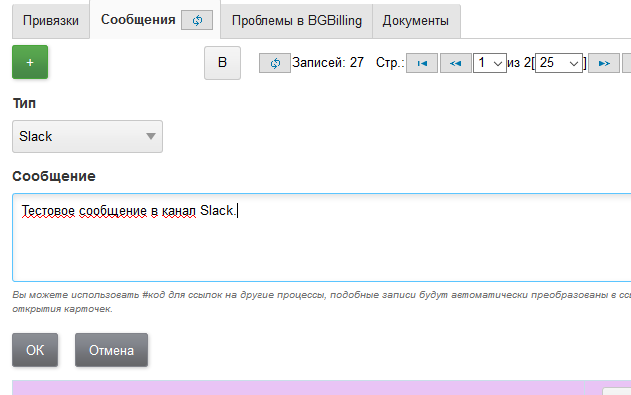The height and width of the screenshot is (395, 631).
Task: Click the Сообщение field label
Action: [54, 176]
